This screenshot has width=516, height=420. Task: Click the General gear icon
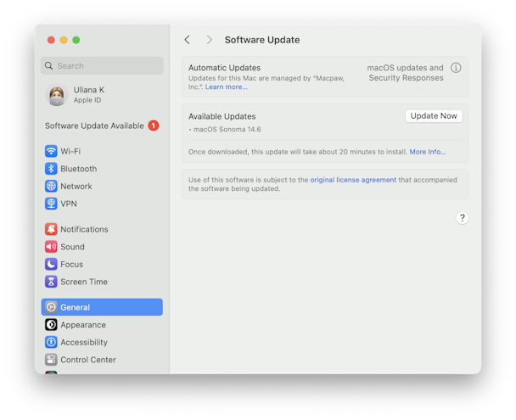[x=51, y=307]
